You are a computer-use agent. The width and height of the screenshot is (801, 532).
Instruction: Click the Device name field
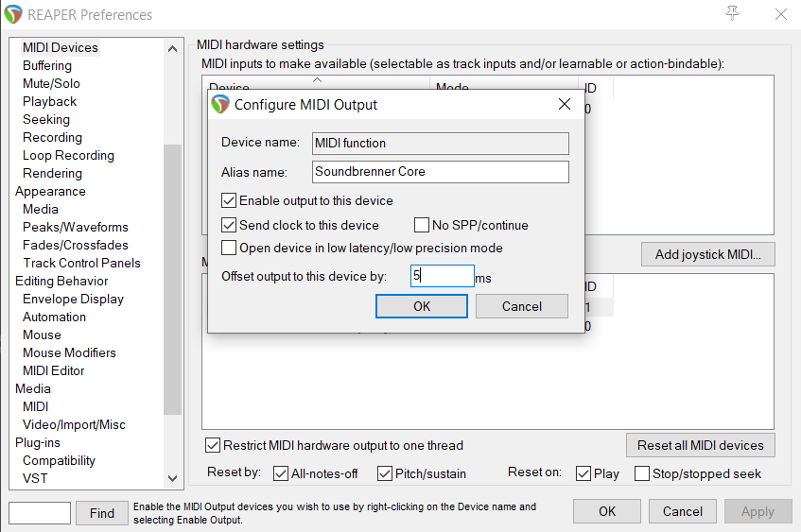pyautogui.click(x=441, y=144)
